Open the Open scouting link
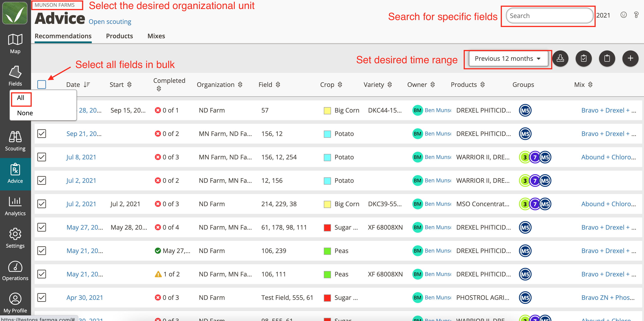This screenshot has height=321, width=644. point(110,22)
